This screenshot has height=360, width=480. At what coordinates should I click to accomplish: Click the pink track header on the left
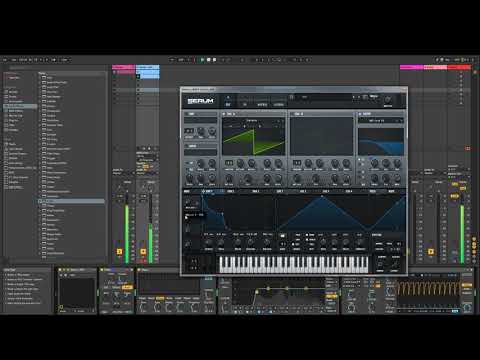click(x=124, y=67)
